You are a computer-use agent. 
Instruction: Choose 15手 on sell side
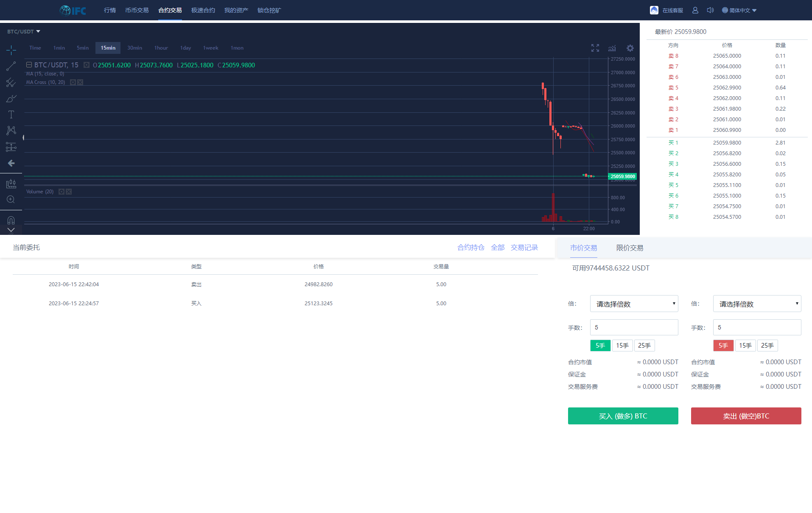745,346
